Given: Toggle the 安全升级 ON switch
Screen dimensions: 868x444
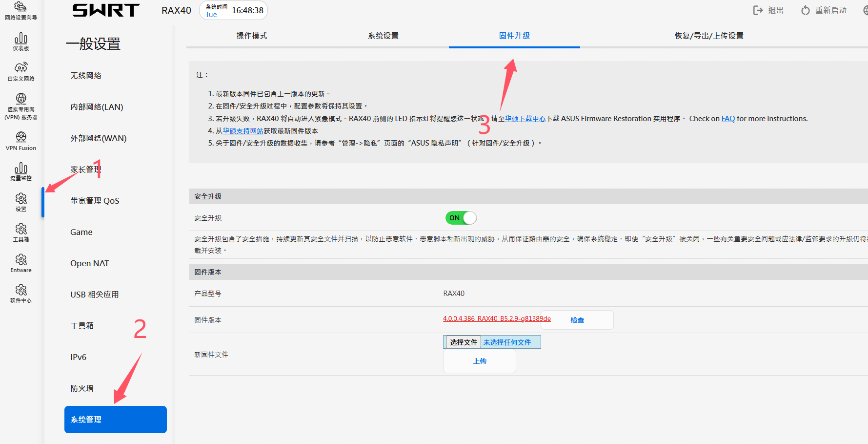Looking at the screenshot, I should point(461,218).
